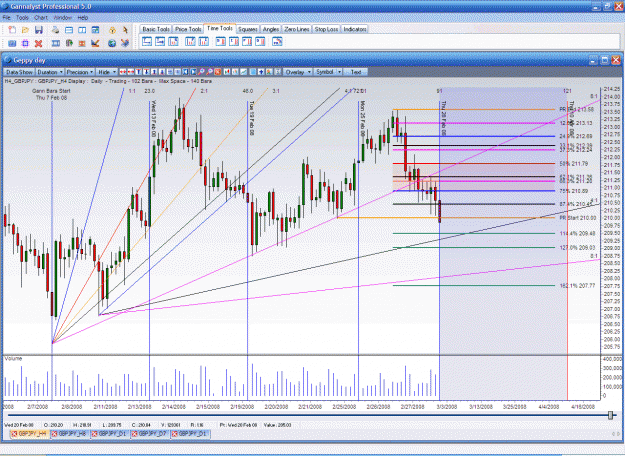Select the GBPJPY_H4 chart tab
Viewport: 625px width, 456px height.
point(29,434)
